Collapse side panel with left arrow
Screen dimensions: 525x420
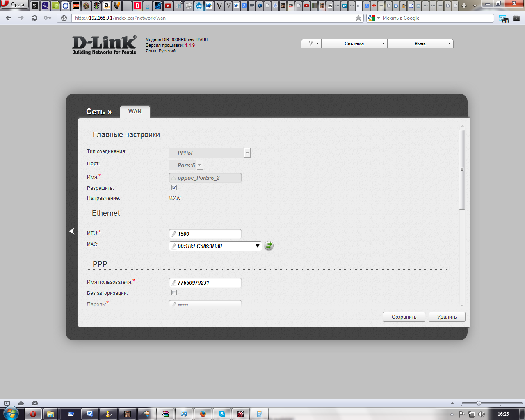point(72,231)
